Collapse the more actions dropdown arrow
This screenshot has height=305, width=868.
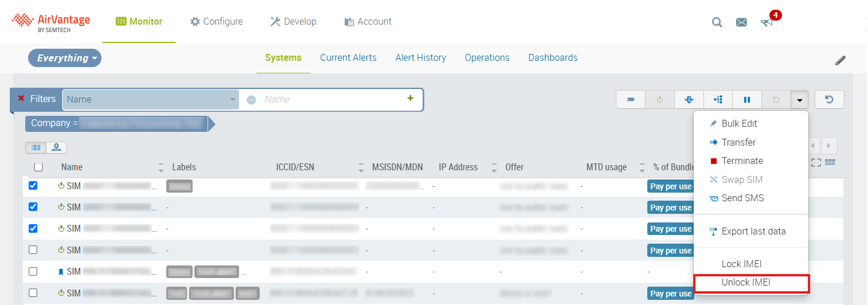pyautogui.click(x=799, y=100)
